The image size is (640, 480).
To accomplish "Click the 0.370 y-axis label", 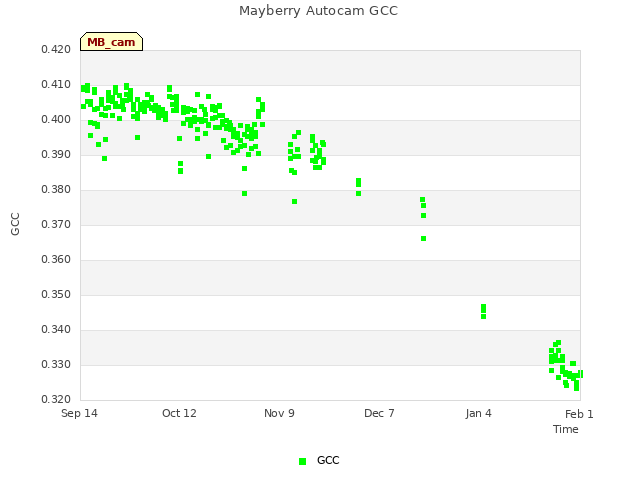I will click(x=56, y=224).
